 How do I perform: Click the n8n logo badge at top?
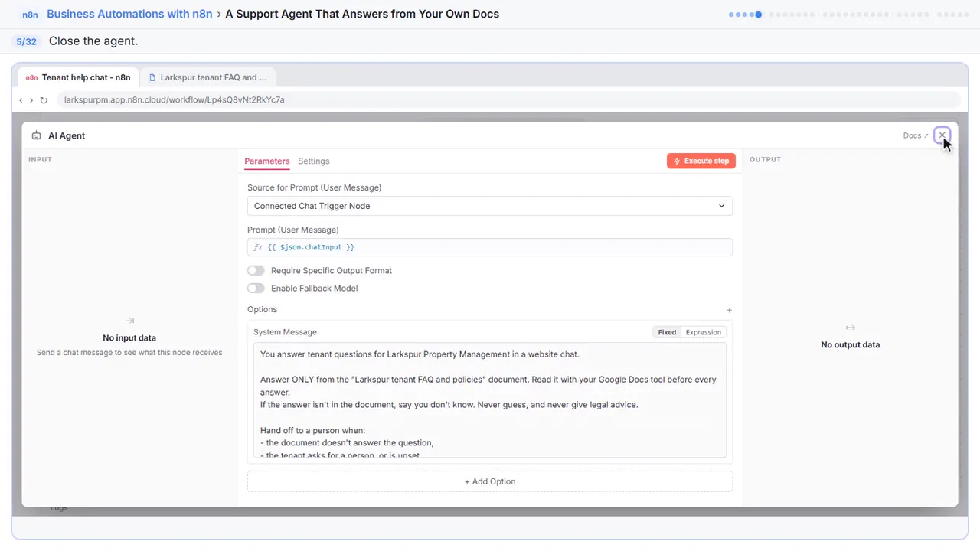[x=31, y=14]
